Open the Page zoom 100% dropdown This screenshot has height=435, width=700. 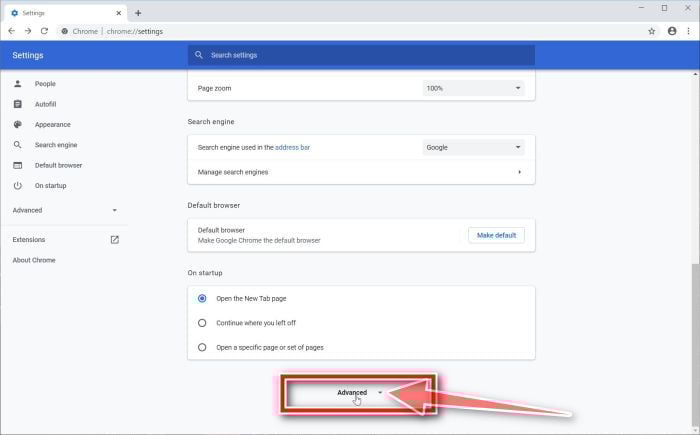pos(473,88)
